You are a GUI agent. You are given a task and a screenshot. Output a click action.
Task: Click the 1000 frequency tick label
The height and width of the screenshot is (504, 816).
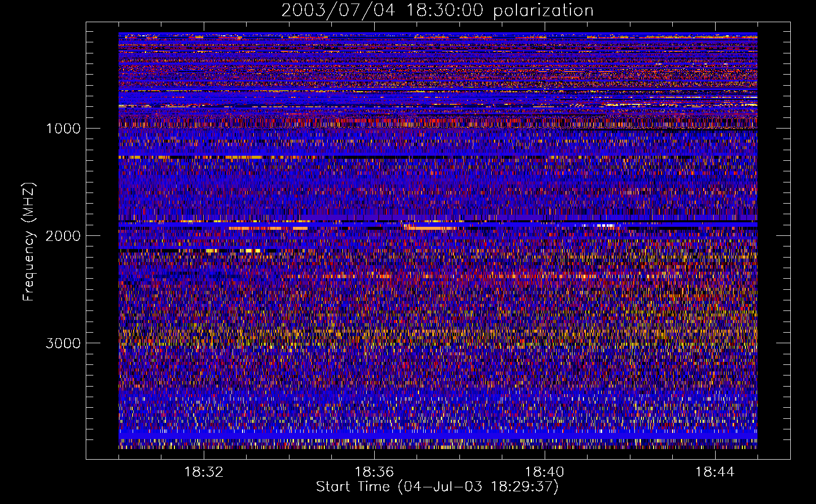pyautogui.click(x=63, y=129)
